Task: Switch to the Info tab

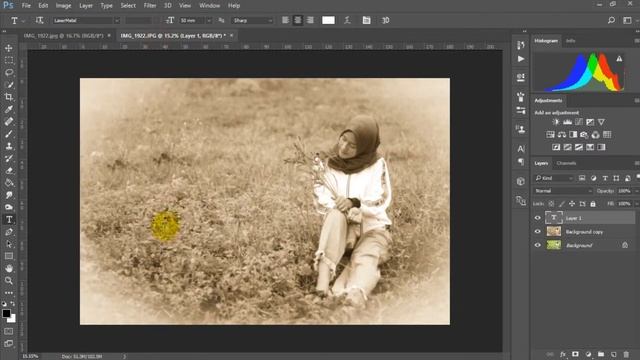Action: pos(570,41)
